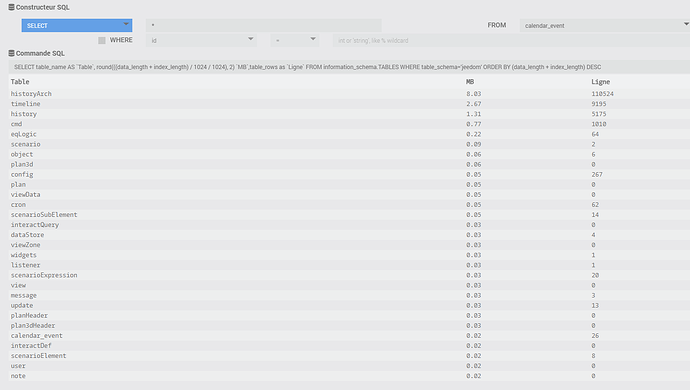Click the 8.03 MB value
This screenshot has width=690, height=390.
tap(473, 94)
